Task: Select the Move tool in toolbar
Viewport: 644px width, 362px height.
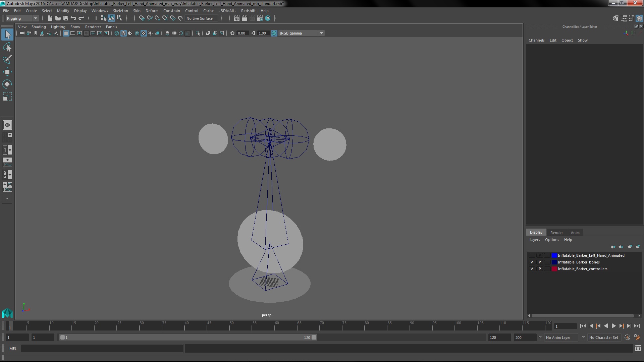Action: (7, 72)
